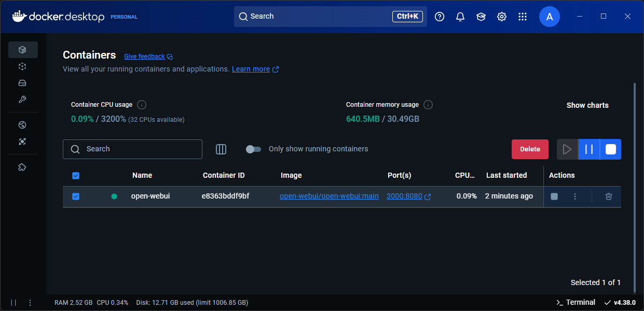This screenshot has width=644, height=311.
Task: Open the notifications bell
Action: (460, 17)
